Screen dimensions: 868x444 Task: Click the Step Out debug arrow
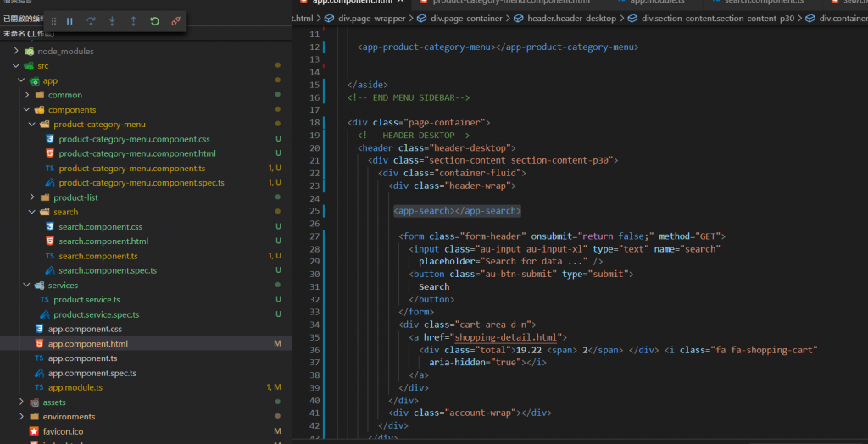pos(133,21)
